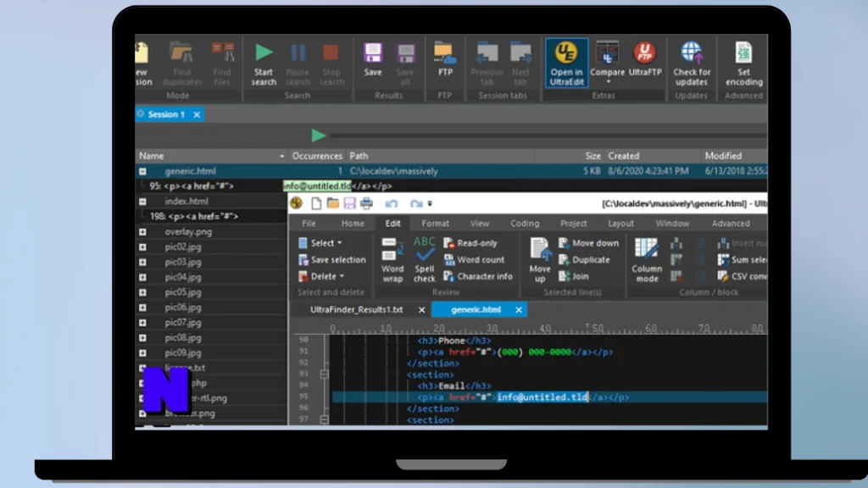Open the result in UltraEdit

click(566, 63)
